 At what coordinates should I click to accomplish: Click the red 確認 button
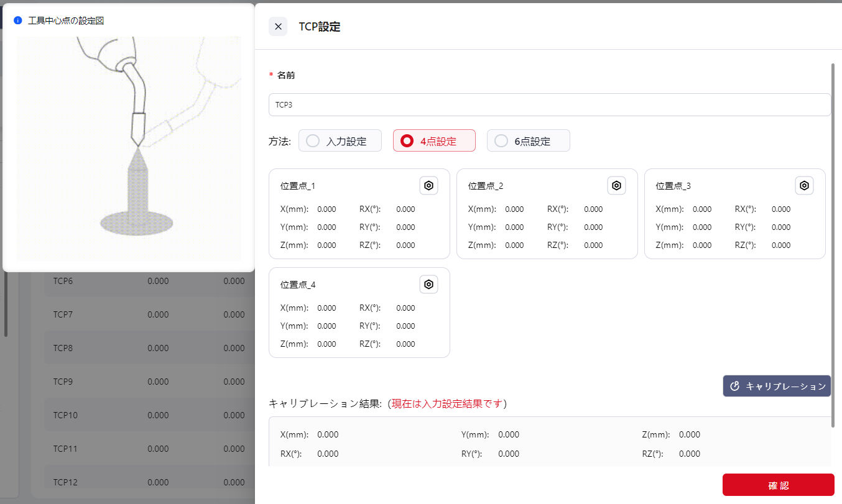tap(778, 485)
